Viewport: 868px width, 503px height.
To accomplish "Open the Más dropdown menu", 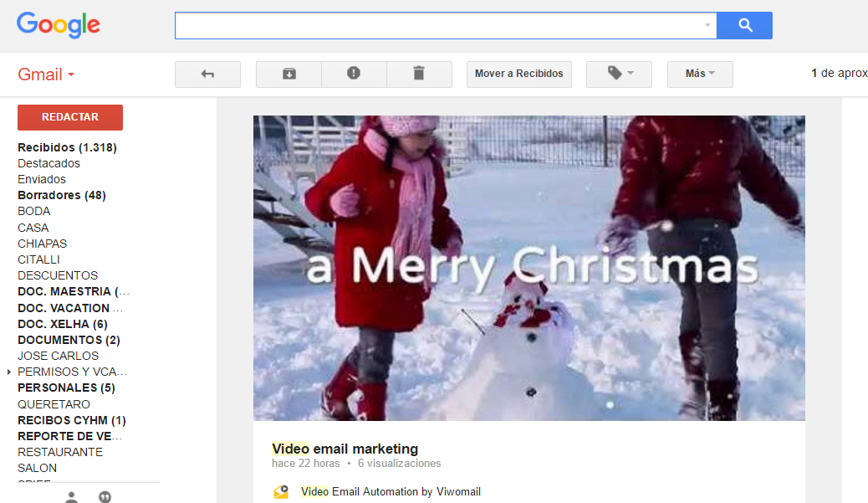I will [700, 74].
